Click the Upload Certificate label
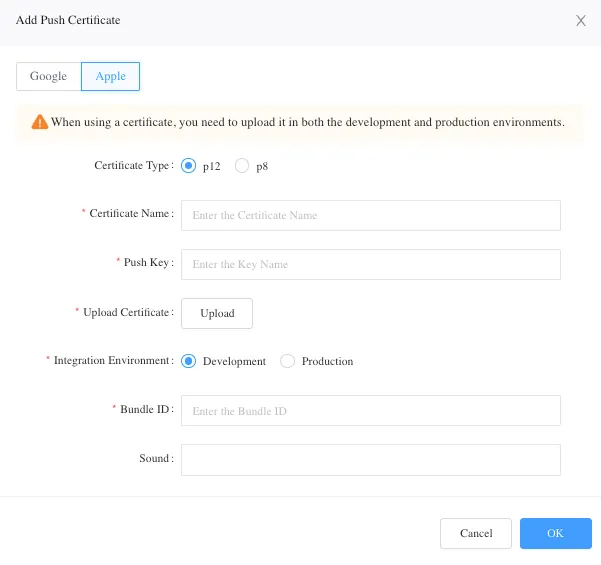The width and height of the screenshot is (601, 565). tap(128, 312)
